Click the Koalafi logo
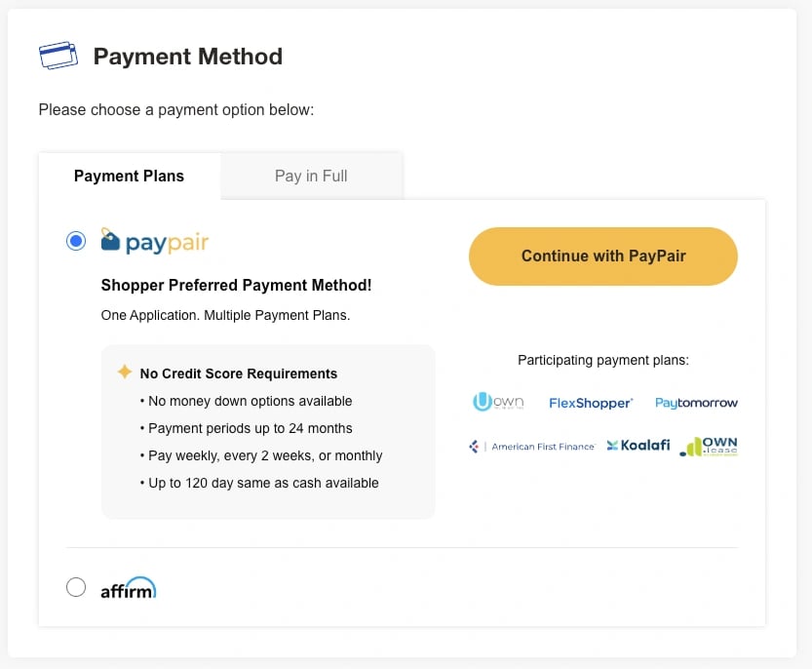The height and width of the screenshot is (669, 812). tap(638, 446)
